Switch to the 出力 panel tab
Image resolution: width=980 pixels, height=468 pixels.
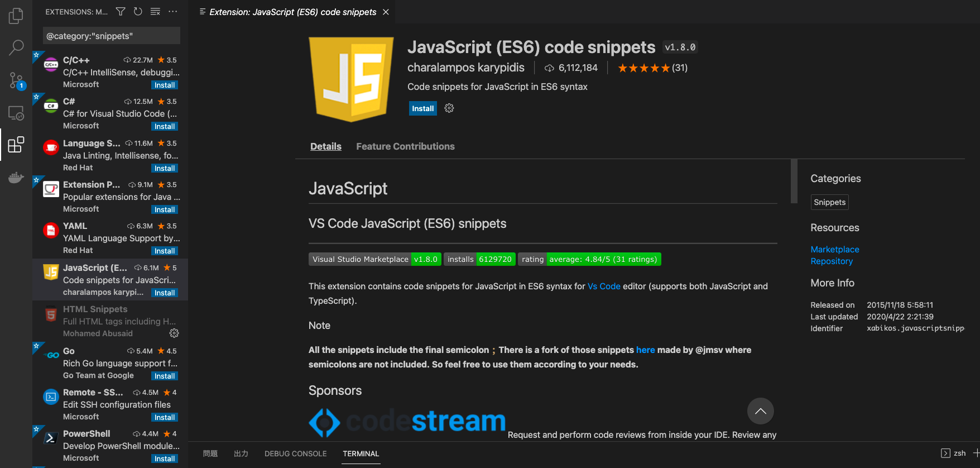(241, 453)
